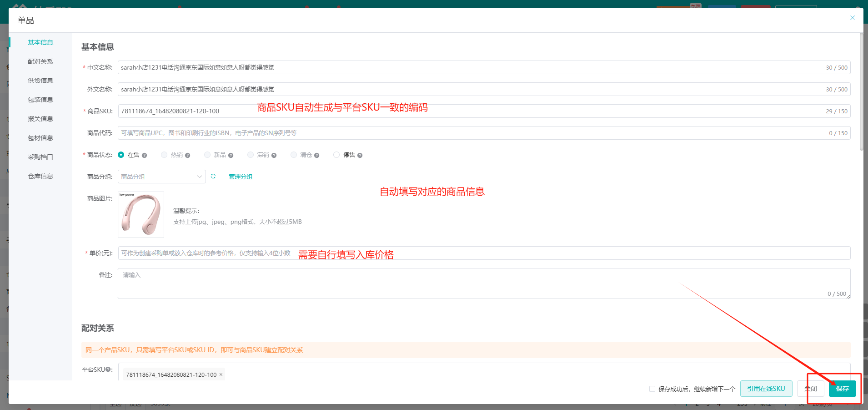
Task: Select the 停售 product status
Action: pyautogui.click(x=336, y=155)
